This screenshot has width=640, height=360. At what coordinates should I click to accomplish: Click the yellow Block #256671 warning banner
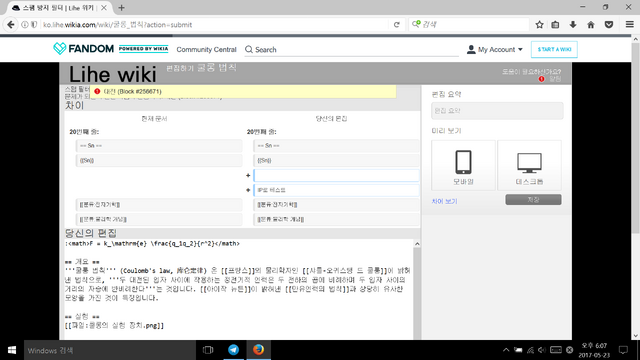point(243,91)
